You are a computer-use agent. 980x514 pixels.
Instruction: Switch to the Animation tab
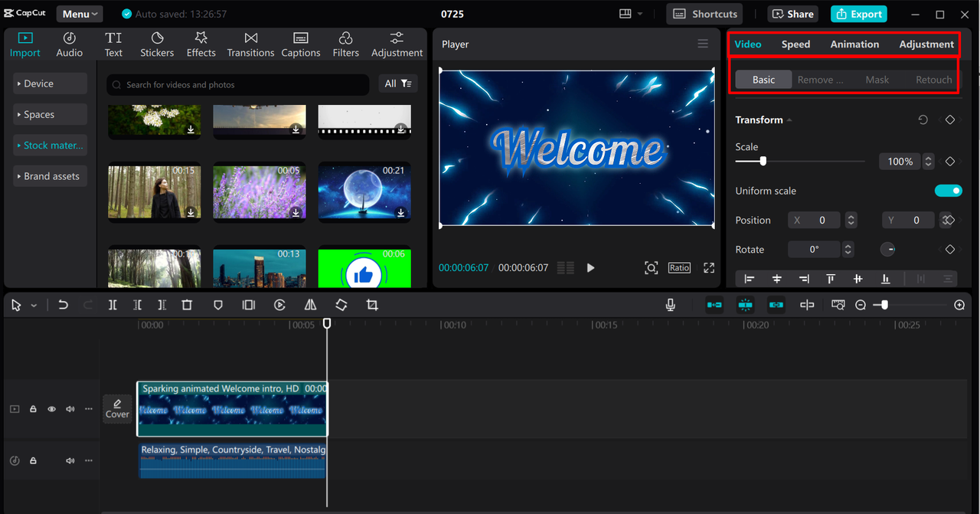point(854,44)
